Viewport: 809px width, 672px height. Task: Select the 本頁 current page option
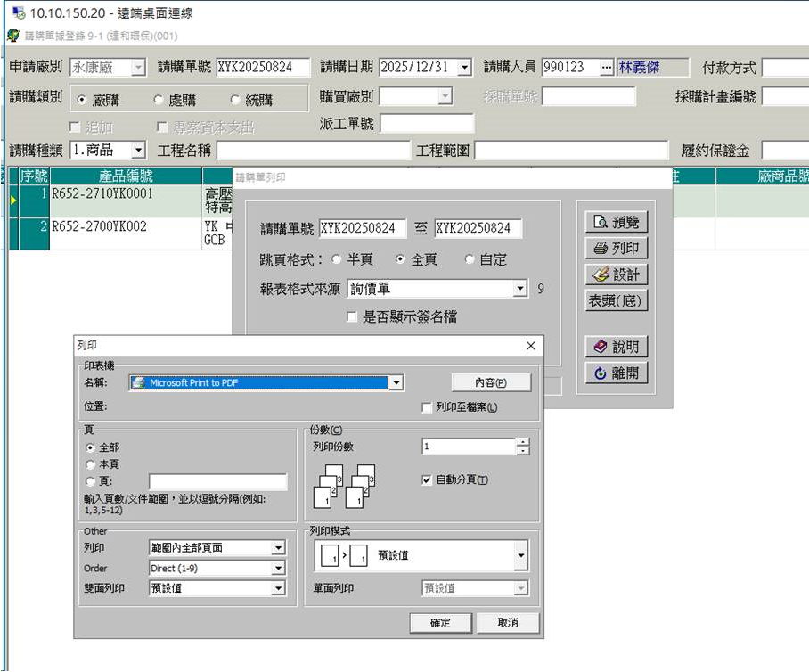click(90, 464)
